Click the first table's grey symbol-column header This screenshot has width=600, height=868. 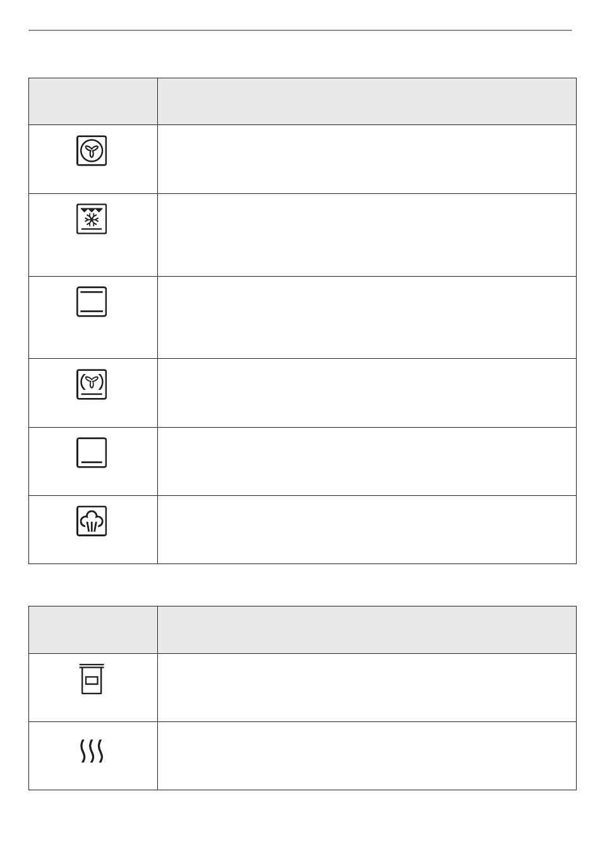(x=93, y=102)
